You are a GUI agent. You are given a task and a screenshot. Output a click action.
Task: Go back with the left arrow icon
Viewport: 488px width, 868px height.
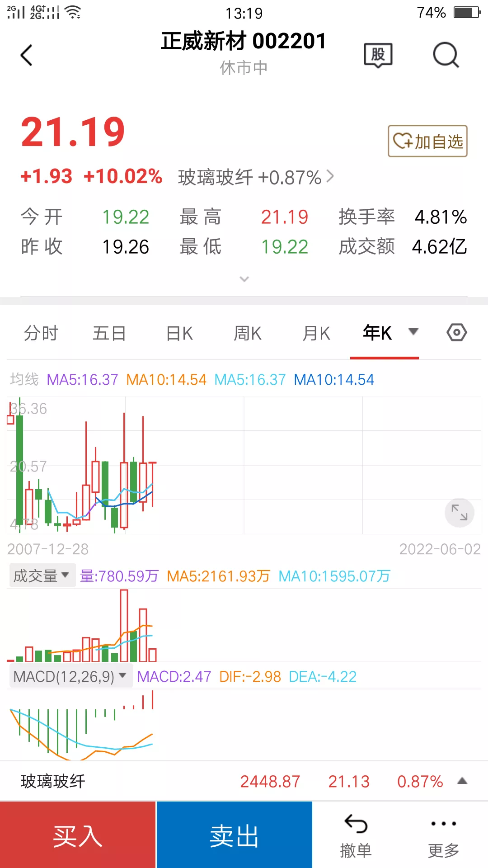[27, 55]
